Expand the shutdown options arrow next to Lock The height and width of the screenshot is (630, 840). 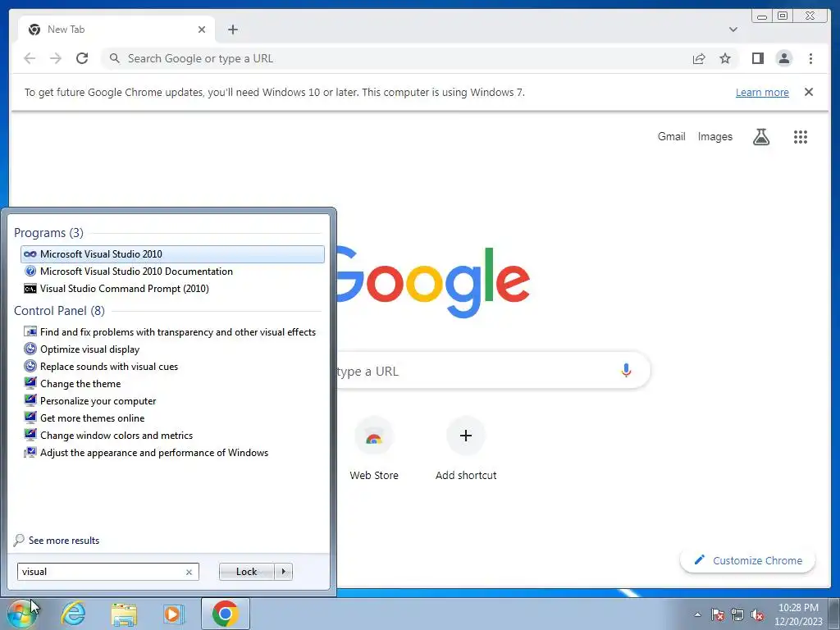point(283,572)
